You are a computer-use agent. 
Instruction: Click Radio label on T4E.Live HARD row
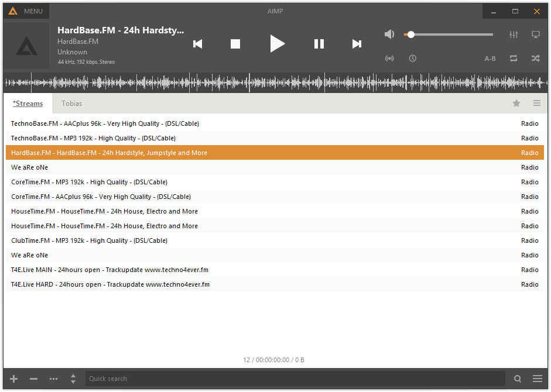pos(529,284)
